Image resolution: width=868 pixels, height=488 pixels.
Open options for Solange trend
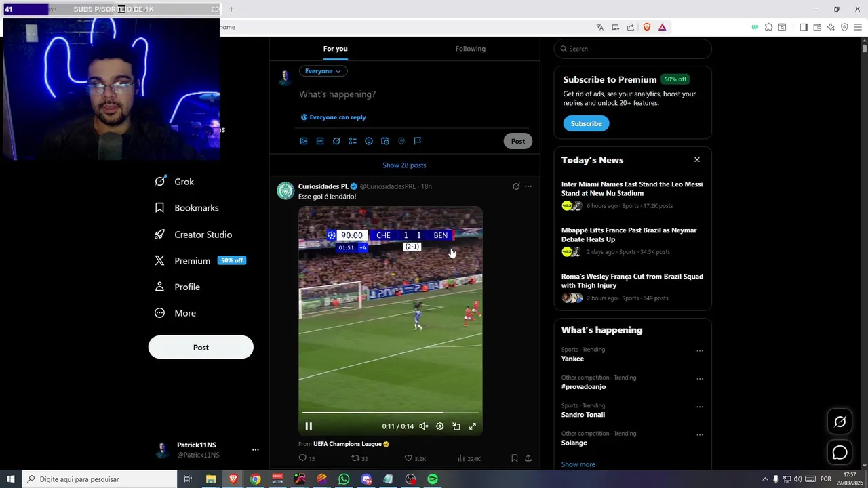(x=700, y=435)
